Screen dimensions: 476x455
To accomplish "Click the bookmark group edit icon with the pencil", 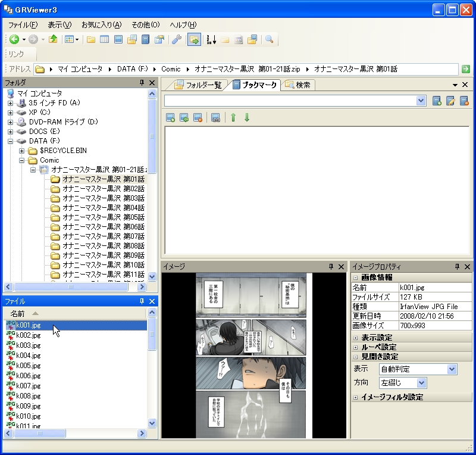I will point(450,101).
